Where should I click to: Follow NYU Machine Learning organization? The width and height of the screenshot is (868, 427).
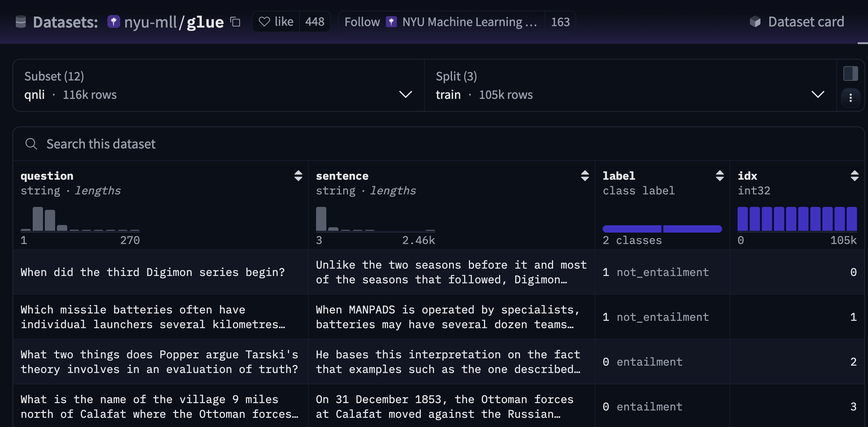[x=362, y=22]
